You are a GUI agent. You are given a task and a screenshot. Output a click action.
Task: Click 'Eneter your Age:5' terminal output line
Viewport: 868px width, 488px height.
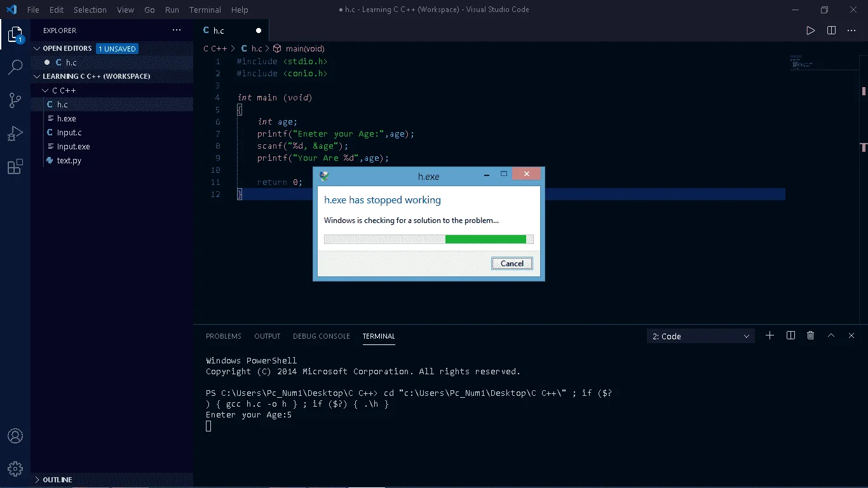pyautogui.click(x=249, y=414)
